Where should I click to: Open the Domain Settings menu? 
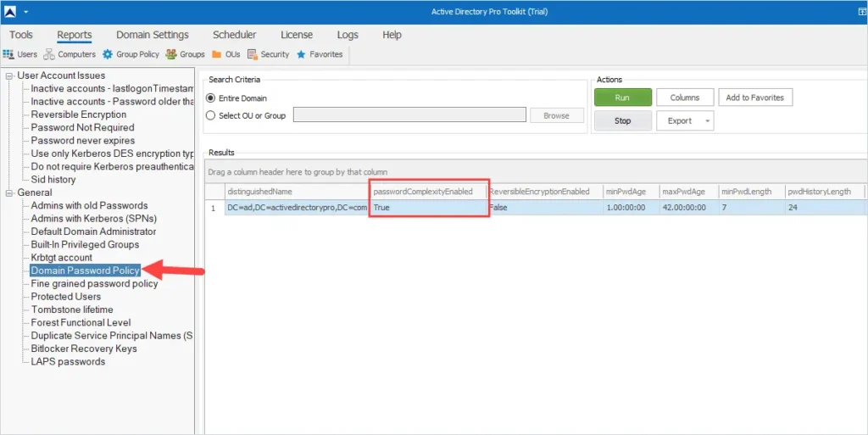pos(153,35)
